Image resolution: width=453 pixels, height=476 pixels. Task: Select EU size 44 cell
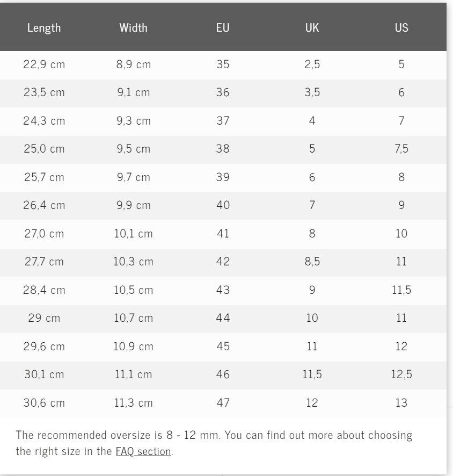pos(223,318)
